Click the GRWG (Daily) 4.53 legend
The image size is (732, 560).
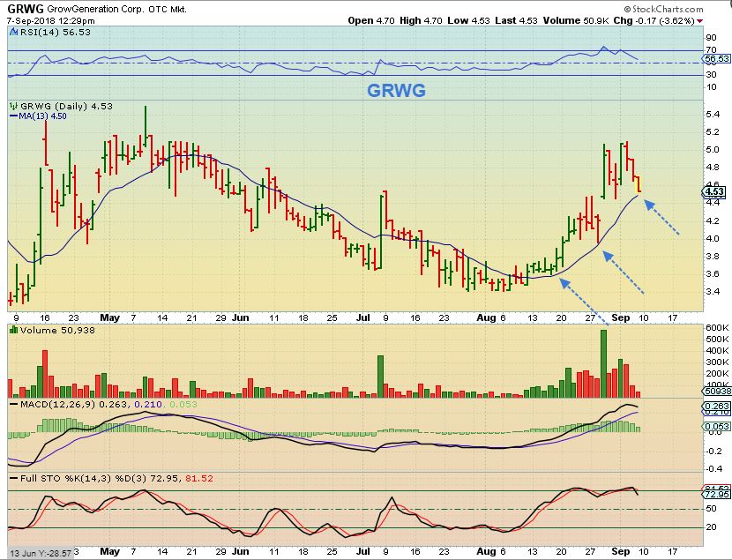(x=66, y=107)
